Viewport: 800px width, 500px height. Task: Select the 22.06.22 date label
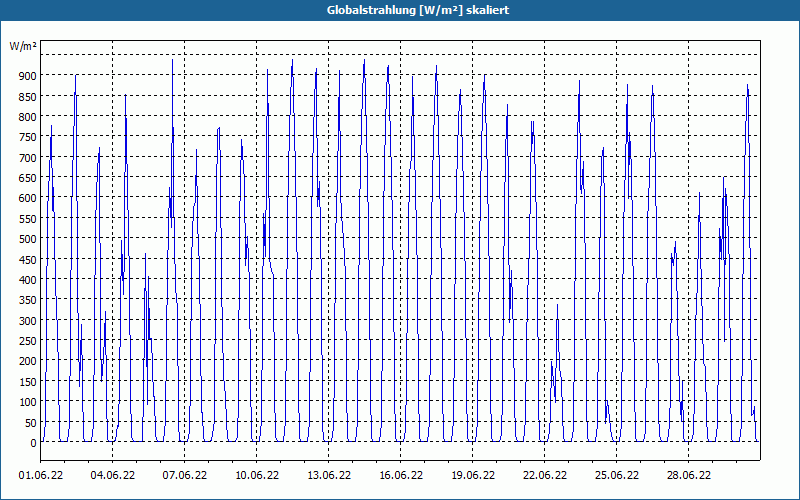point(544,475)
